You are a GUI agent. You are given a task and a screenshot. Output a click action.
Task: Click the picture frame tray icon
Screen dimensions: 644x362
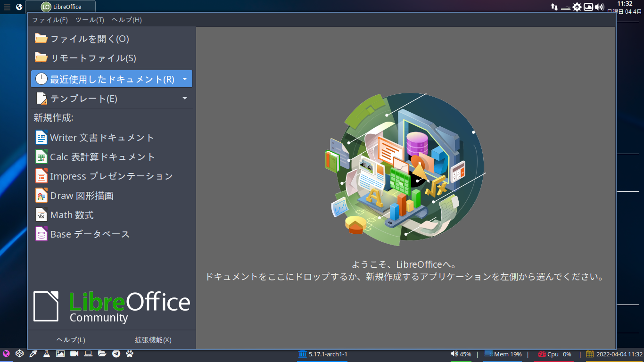point(588,7)
